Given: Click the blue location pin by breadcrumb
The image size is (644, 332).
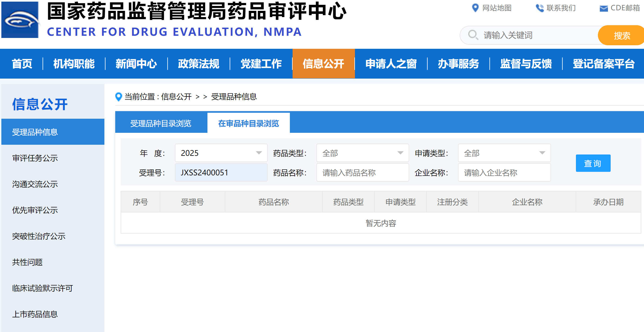Looking at the screenshot, I should click(118, 97).
